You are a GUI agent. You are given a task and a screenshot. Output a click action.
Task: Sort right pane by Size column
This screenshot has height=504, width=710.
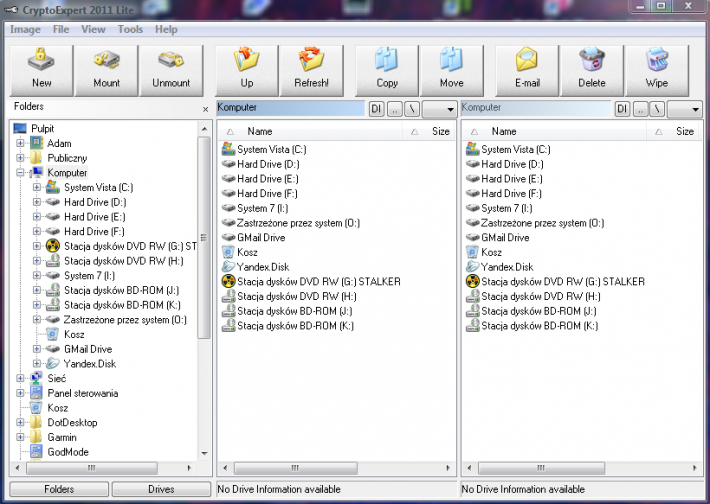[675, 132]
